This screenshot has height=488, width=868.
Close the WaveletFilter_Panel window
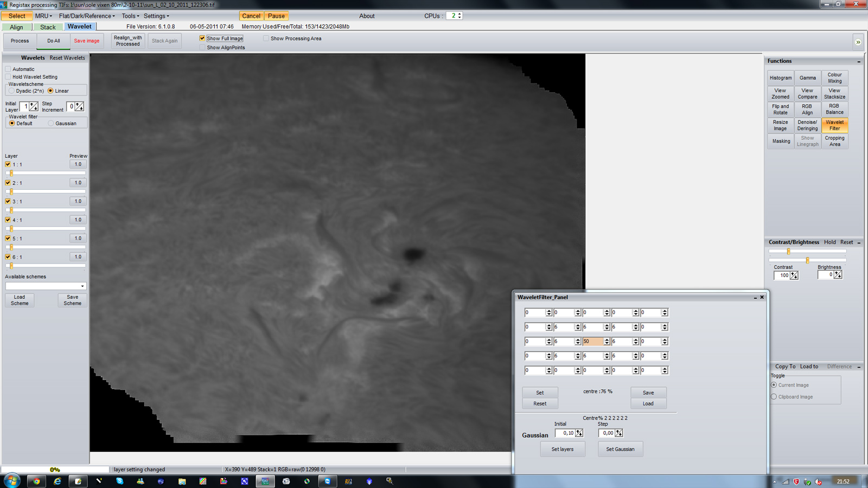point(762,297)
